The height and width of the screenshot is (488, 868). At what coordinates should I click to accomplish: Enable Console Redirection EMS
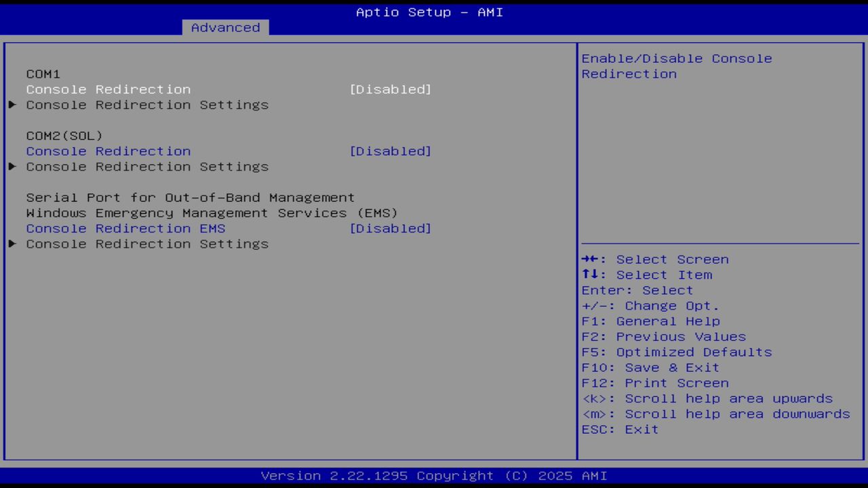tap(125, 228)
